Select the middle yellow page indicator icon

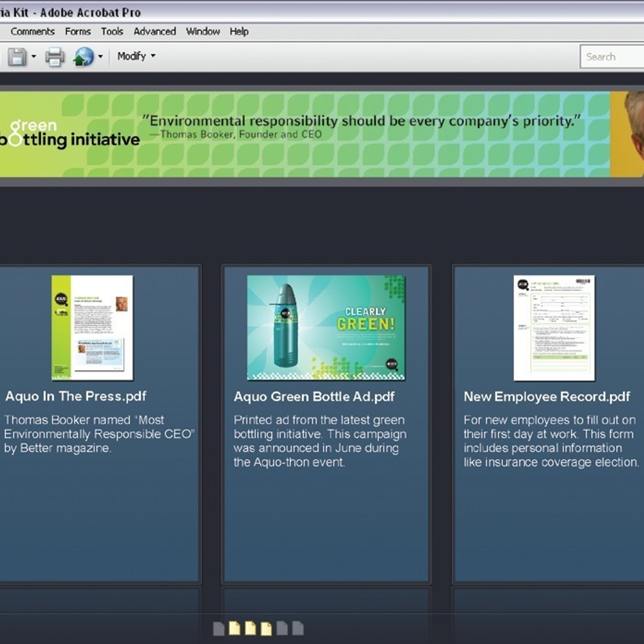251,628
